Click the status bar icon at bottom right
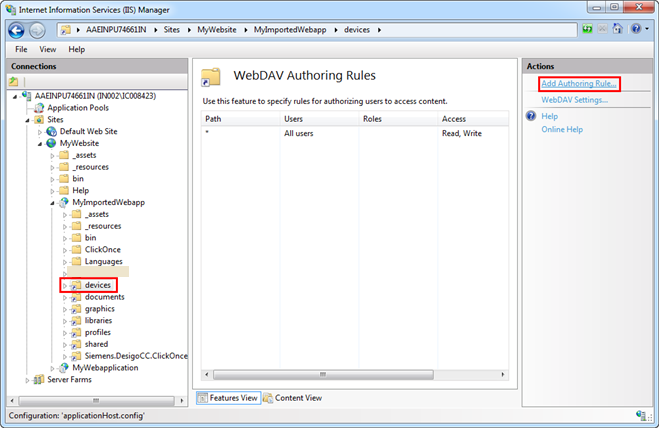 pos(639,414)
